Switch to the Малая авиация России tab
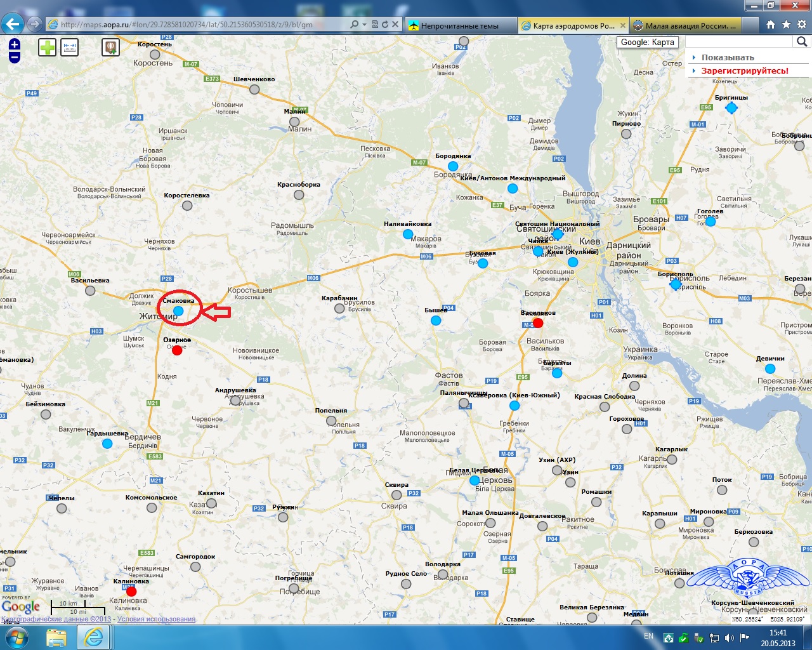Image resolution: width=812 pixels, height=650 pixels. [x=690, y=26]
